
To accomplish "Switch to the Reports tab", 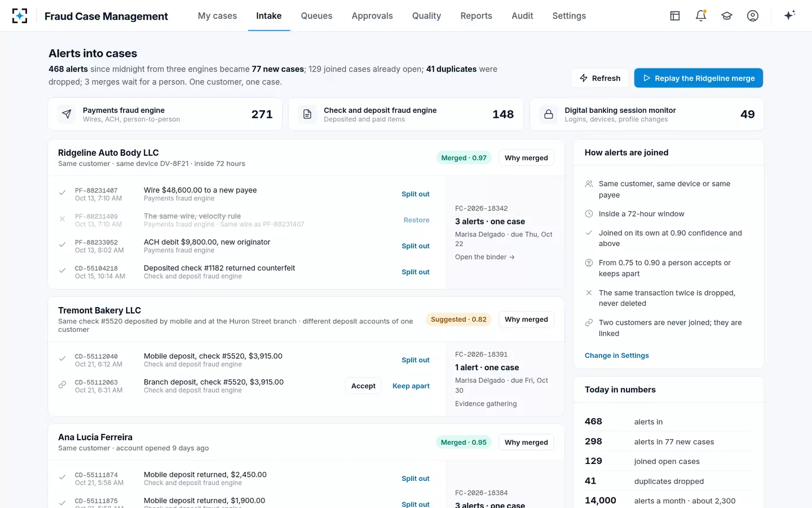I will (x=476, y=16).
